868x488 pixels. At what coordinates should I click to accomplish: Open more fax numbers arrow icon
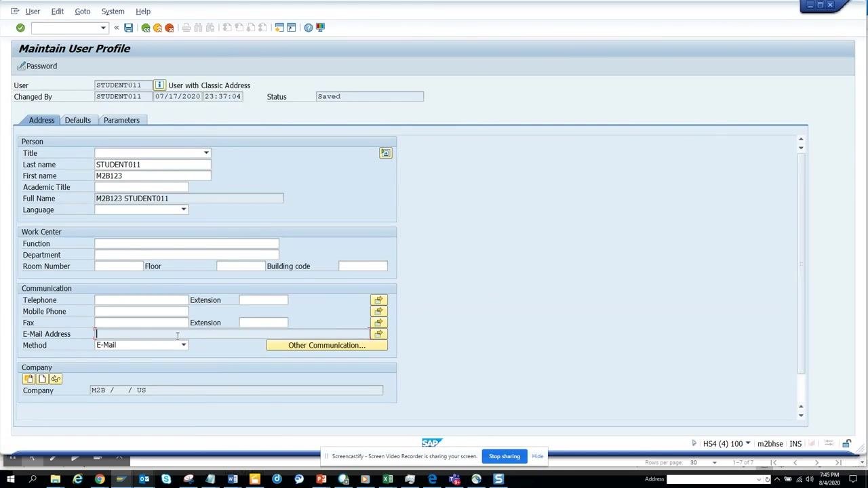coord(379,323)
